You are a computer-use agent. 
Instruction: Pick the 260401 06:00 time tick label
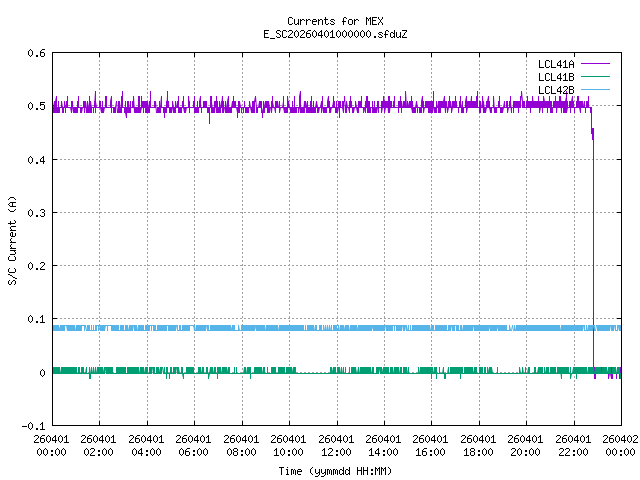point(194,445)
